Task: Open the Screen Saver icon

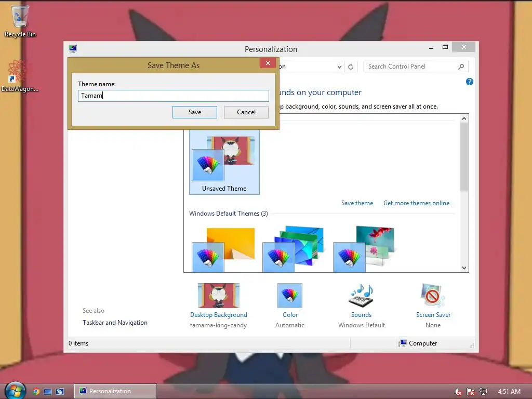Action: [x=433, y=296]
